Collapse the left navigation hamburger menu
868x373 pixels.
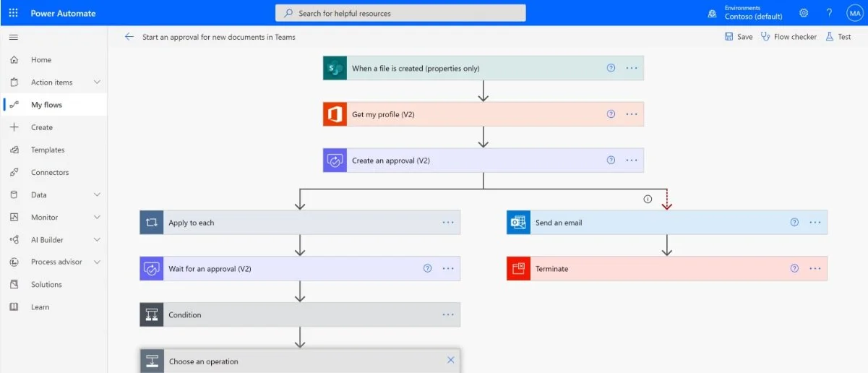click(x=13, y=37)
